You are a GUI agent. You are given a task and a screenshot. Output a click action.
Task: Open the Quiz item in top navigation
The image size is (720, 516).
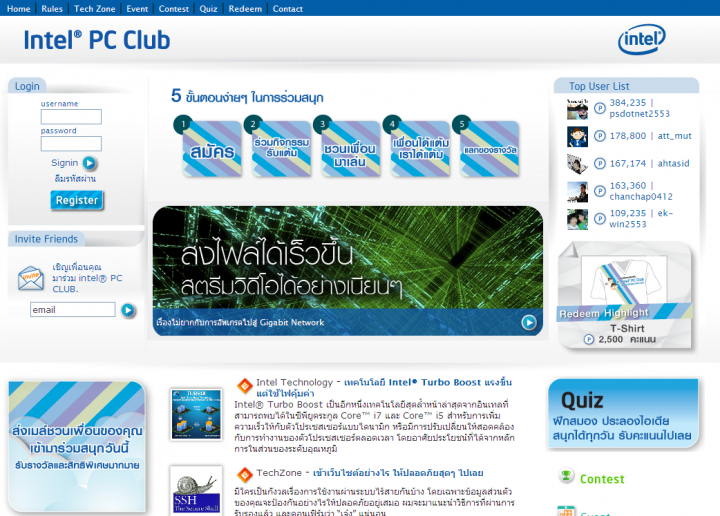pos(208,9)
